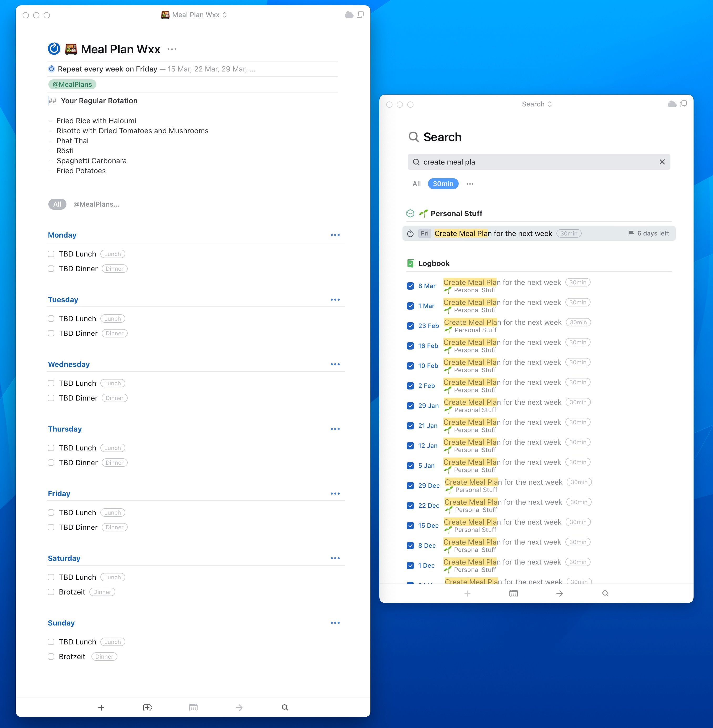
Task: Click the new heading icon next to plus
Action: click(x=147, y=708)
